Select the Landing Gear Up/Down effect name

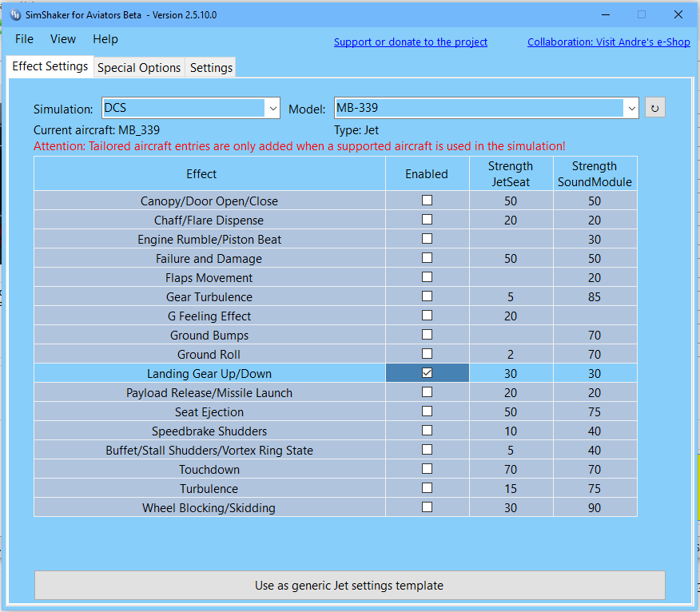[209, 374]
